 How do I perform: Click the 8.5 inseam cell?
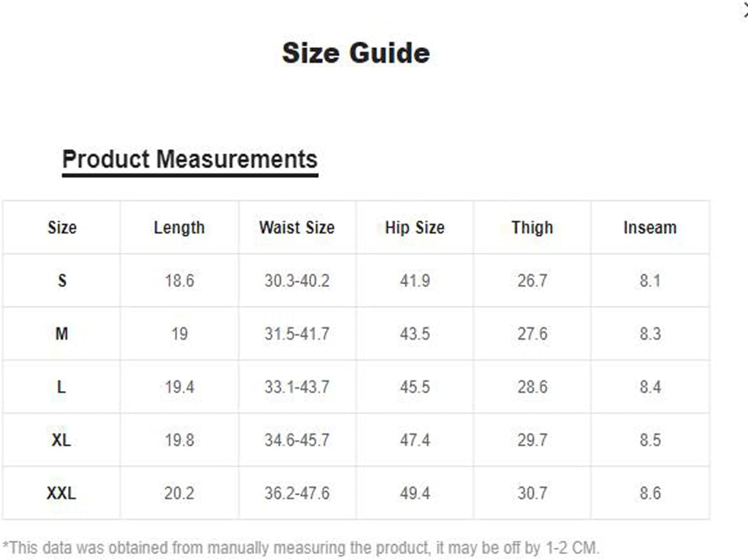point(650,440)
